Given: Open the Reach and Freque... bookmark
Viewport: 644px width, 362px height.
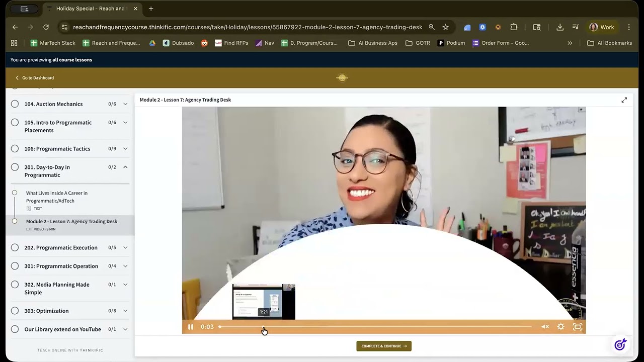Looking at the screenshot, I should [112, 43].
